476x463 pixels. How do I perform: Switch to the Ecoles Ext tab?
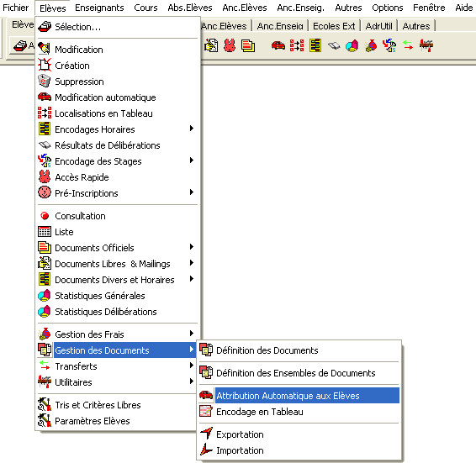tap(334, 26)
